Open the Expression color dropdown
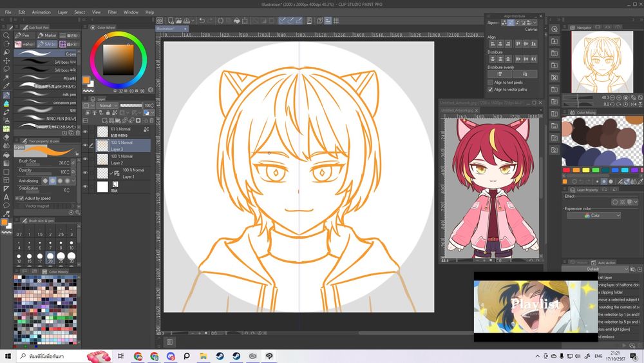 pyautogui.click(x=593, y=215)
